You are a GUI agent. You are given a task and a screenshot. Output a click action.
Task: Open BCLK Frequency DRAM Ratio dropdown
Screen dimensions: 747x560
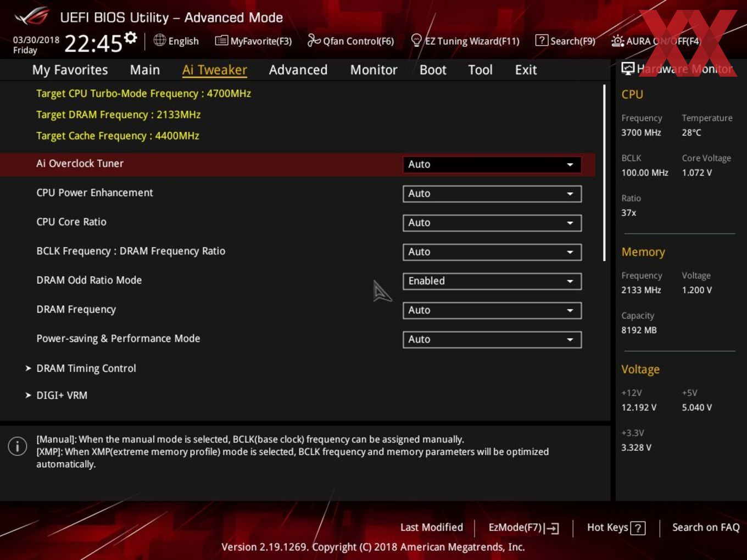tap(492, 251)
